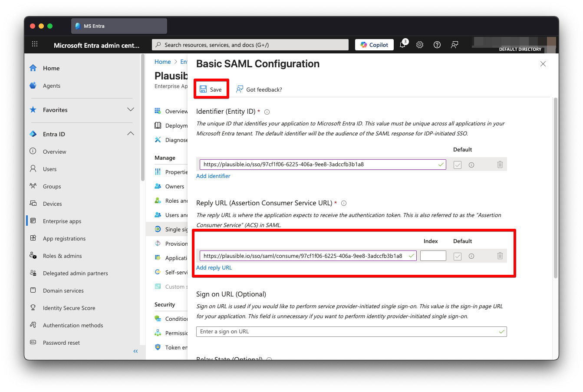Collapse the Entra ID section

point(130,134)
